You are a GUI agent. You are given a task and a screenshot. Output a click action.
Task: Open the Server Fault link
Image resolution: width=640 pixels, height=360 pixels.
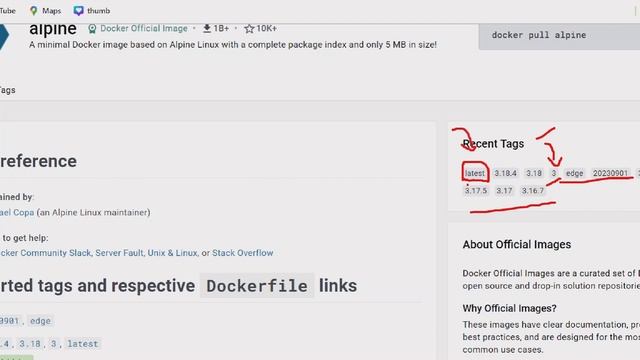pos(119,253)
